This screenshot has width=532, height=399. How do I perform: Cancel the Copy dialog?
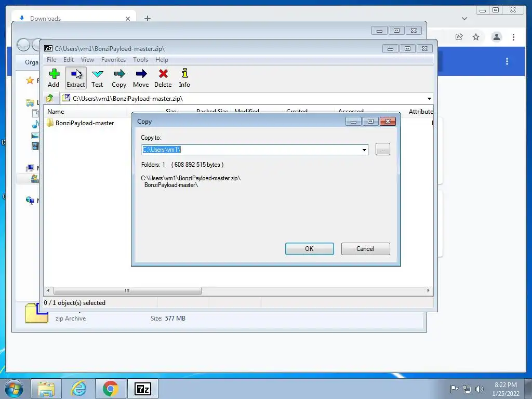(365, 249)
